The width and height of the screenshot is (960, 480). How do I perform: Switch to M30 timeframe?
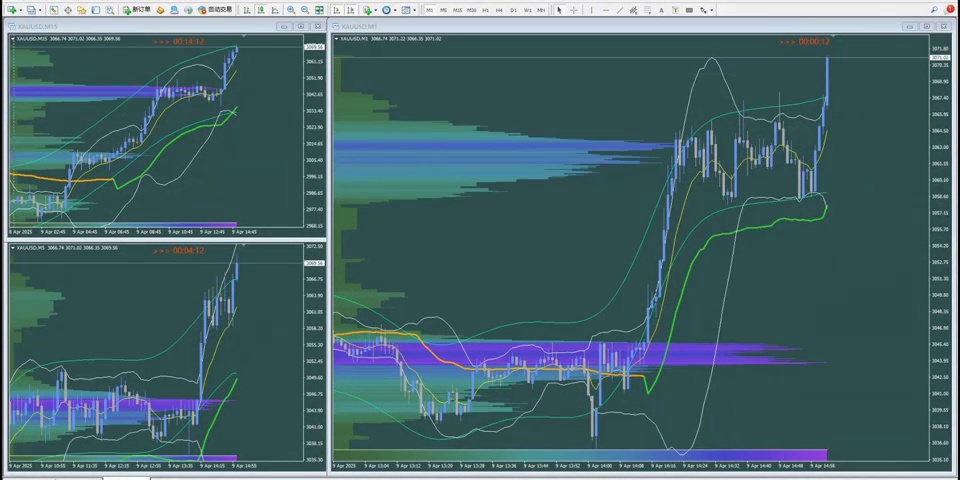point(471,10)
